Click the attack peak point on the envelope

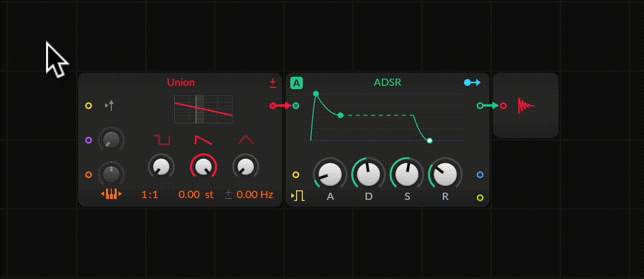point(316,93)
